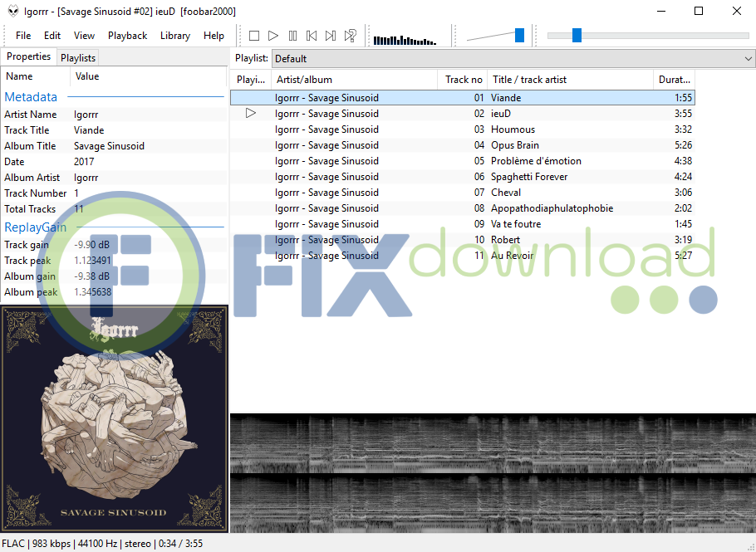This screenshot has height=552, width=756.
Task: Click the foobar2000 alien icon in title bar
Action: (13, 11)
